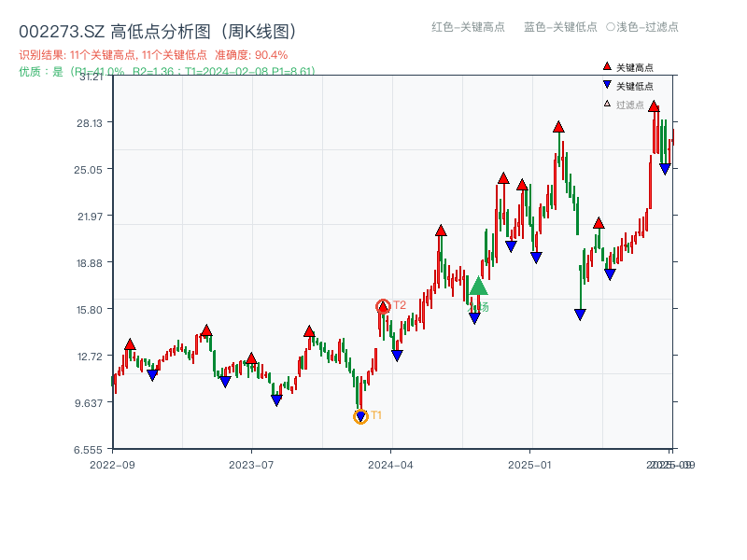Click the 18.88 price axis label
747x560 pixels.
coord(90,263)
